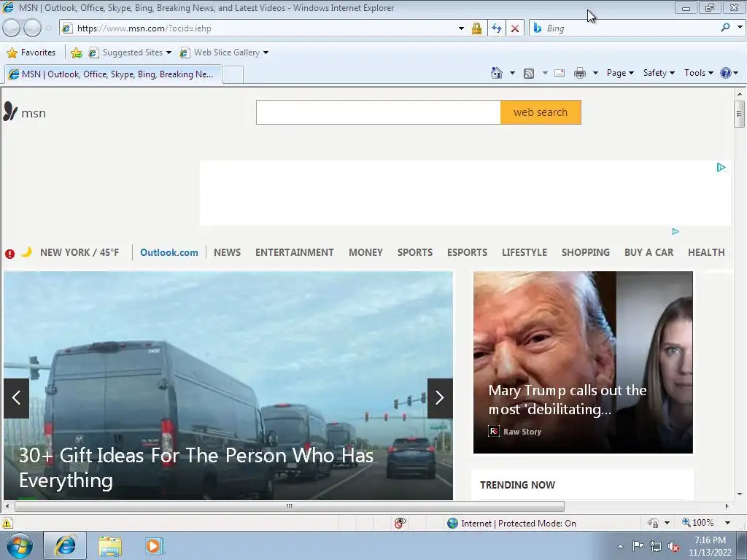Click NEW YORK / 45°F weather link
The width and height of the screenshot is (747, 560).
tap(80, 252)
